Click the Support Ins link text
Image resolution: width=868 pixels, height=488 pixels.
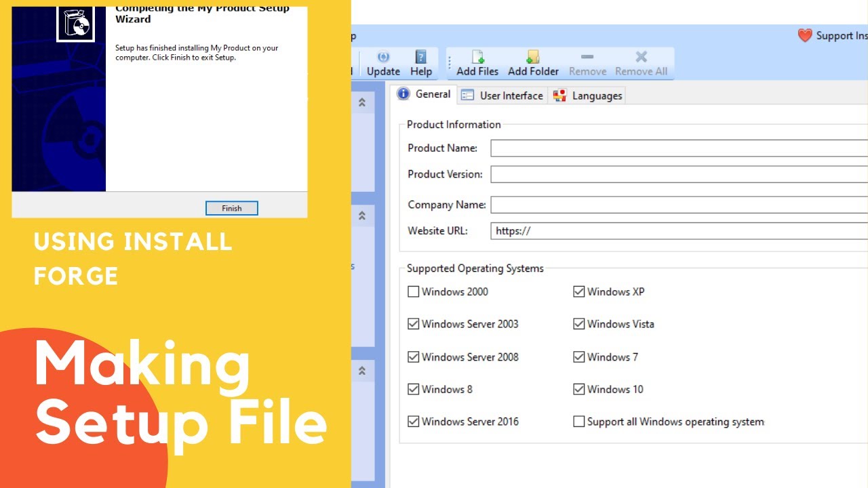click(842, 36)
